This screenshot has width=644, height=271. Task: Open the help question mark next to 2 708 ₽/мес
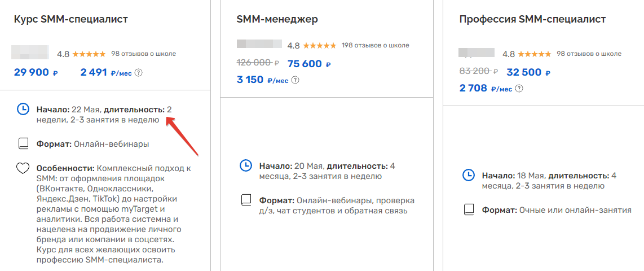pos(519,88)
